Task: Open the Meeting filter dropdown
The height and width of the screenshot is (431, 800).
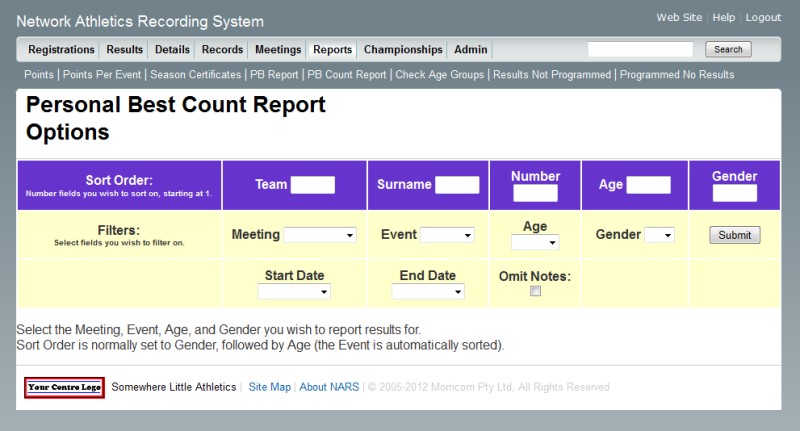Action: [320, 235]
